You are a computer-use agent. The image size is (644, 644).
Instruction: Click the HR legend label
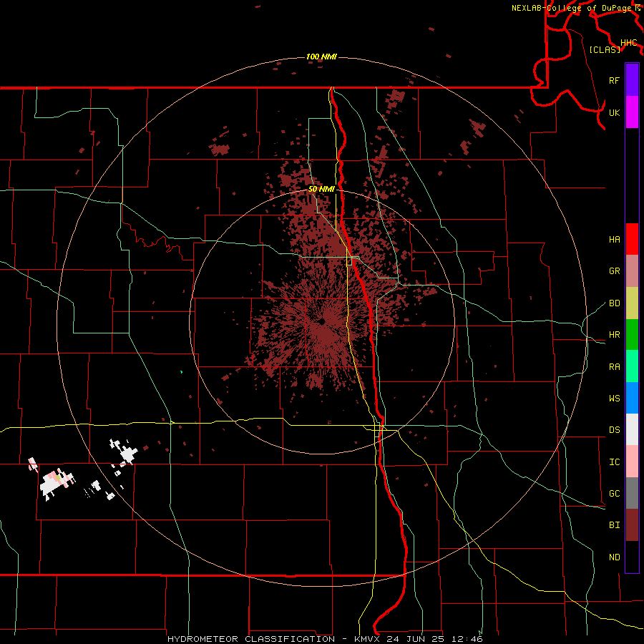[614, 335]
